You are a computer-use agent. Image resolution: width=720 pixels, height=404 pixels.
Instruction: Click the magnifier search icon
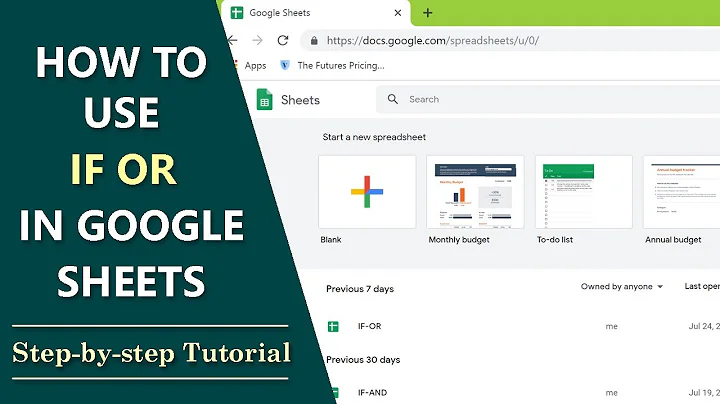click(x=393, y=99)
